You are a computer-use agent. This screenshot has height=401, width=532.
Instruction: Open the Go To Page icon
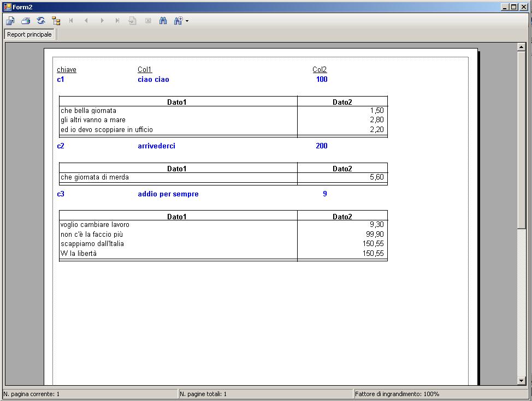tap(132, 21)
